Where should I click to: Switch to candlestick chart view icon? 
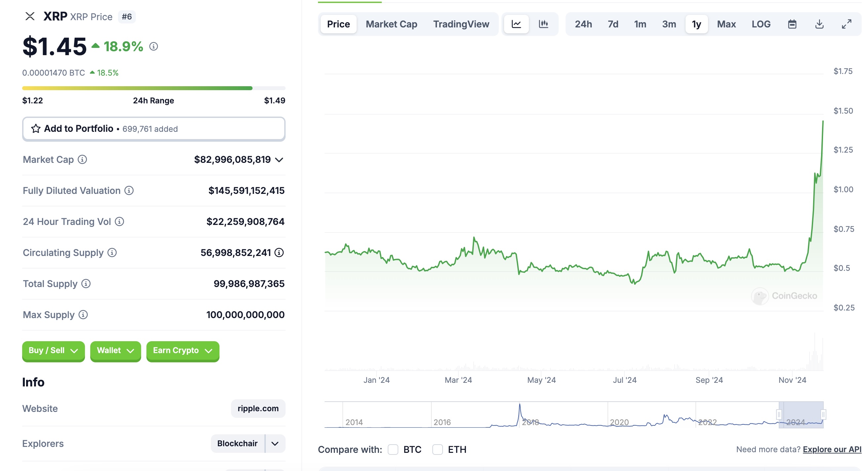tap(543, 24)
